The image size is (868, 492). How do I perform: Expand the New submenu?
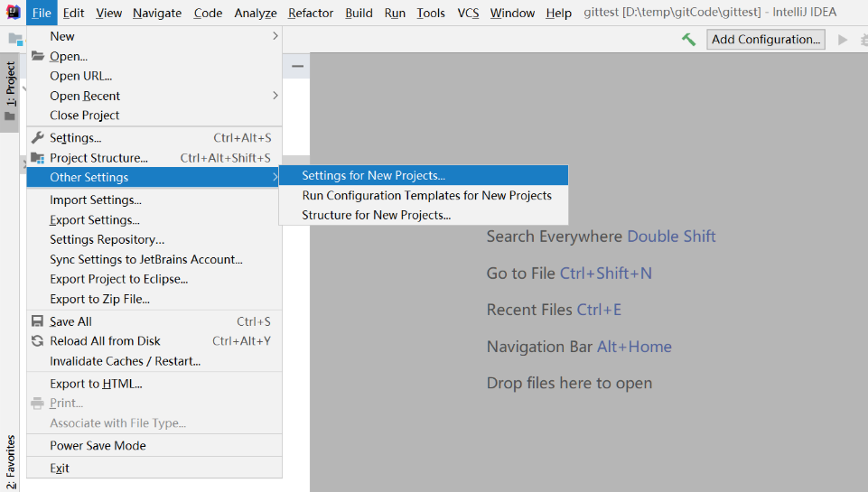pyautogui.click(x=154, y=36)
